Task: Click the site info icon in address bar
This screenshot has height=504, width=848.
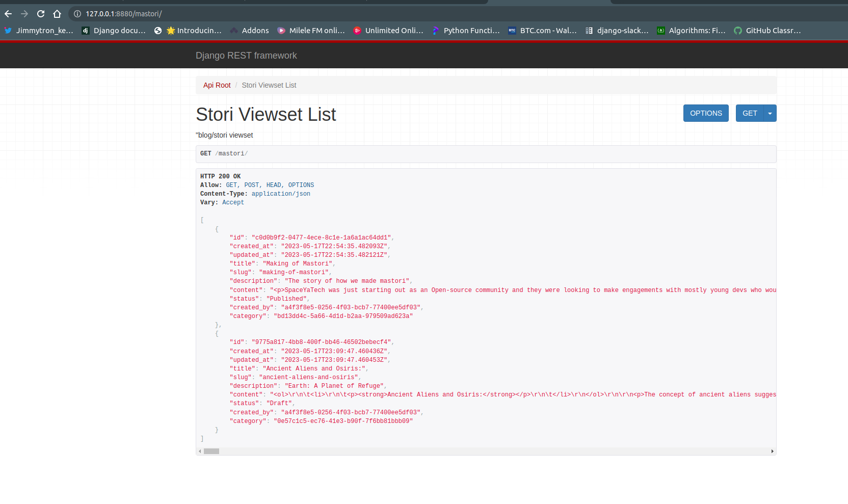Action: point(77,14)
